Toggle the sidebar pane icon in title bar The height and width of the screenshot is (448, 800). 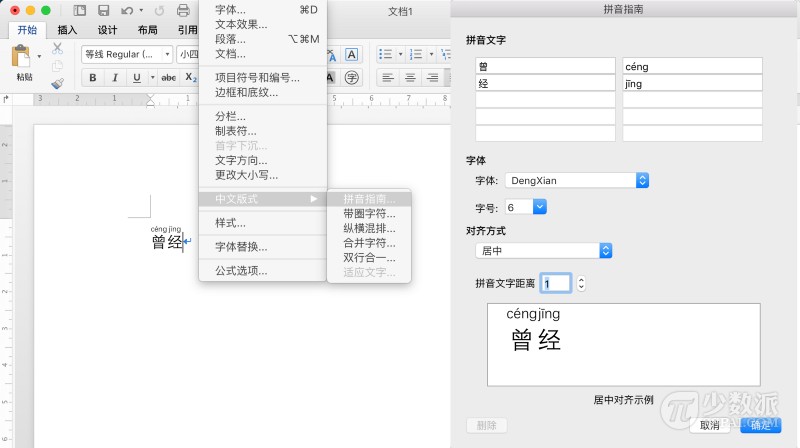80,10
